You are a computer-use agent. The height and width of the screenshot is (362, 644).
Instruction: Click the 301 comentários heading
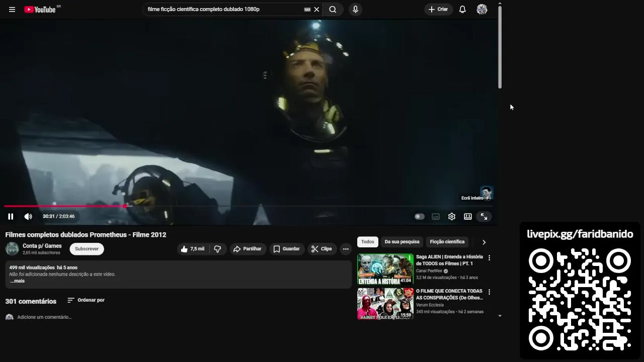[x=31, y=301]
